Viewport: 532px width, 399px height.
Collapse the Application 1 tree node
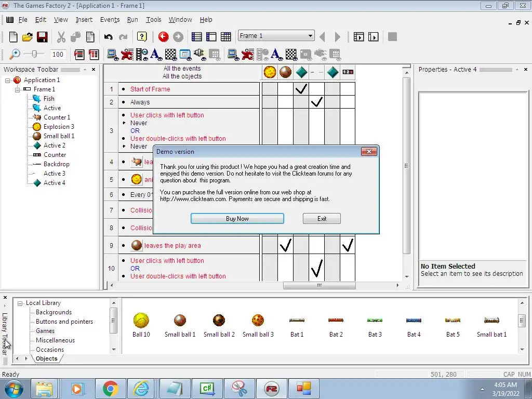click(x=7, y=81)
